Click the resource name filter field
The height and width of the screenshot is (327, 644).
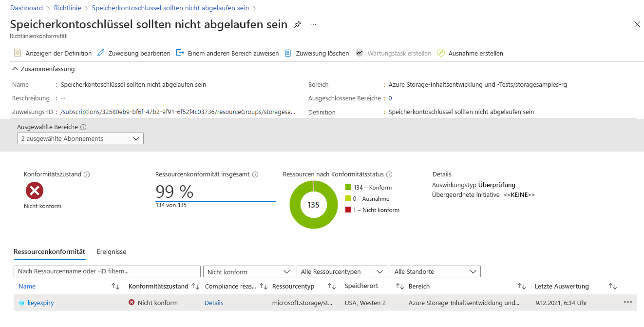coord(107,271)
